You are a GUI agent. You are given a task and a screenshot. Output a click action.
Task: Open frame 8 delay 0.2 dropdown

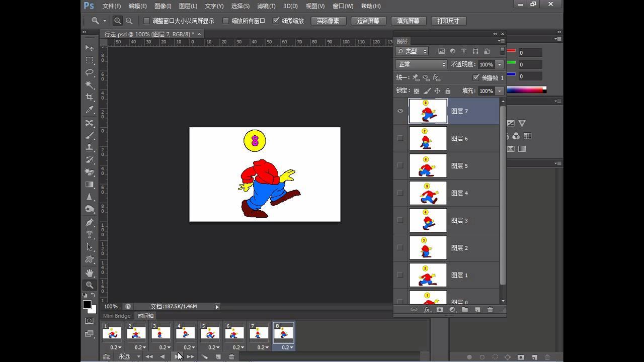tap(287, 347)
